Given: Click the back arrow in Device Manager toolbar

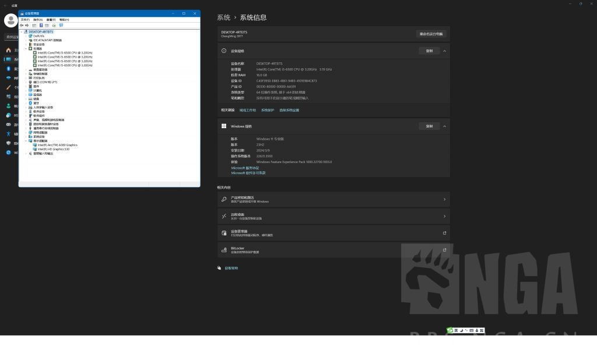Looking at the screenshot, I should (22, 25).
